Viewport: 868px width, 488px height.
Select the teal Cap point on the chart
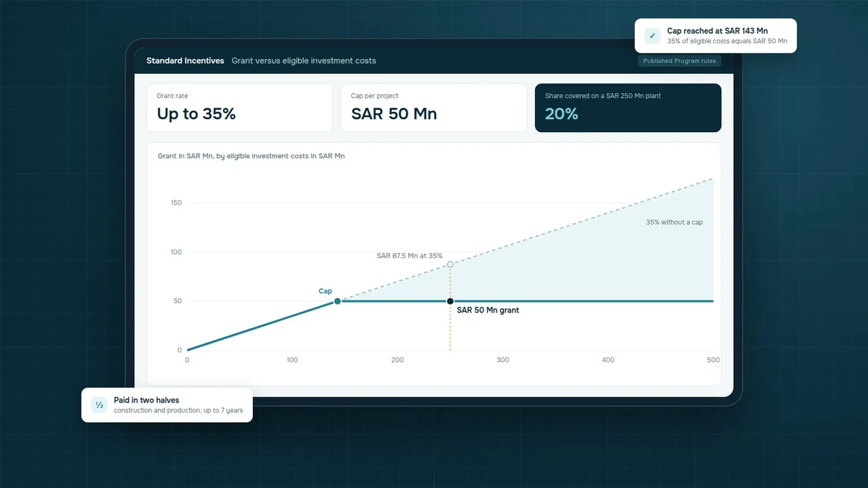click(x=338, y=301)
